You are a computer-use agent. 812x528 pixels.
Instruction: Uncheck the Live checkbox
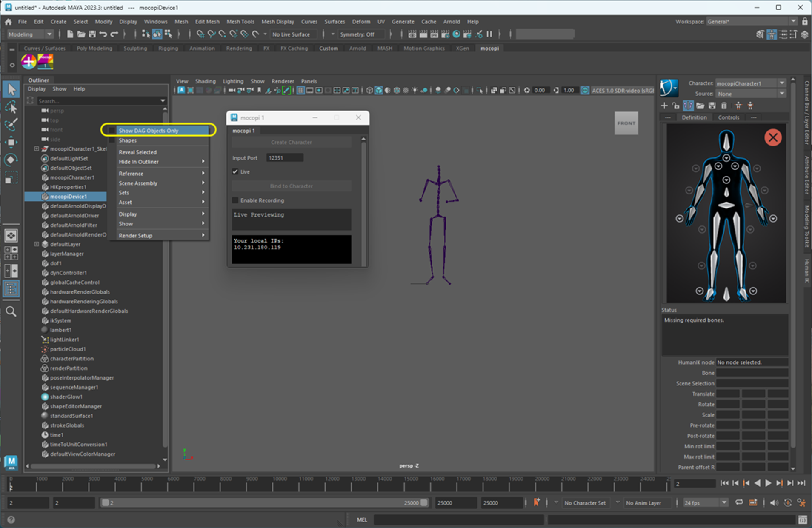(x=235, y=171)
